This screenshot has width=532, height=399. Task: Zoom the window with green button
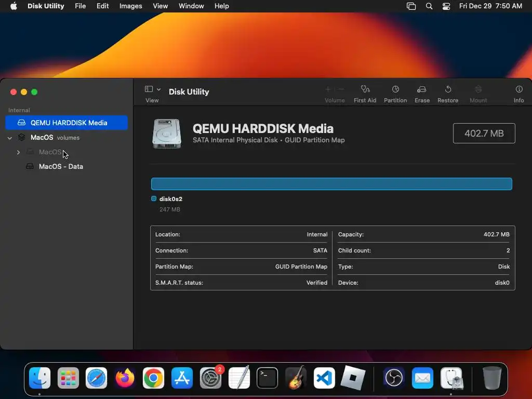(34, 92)
